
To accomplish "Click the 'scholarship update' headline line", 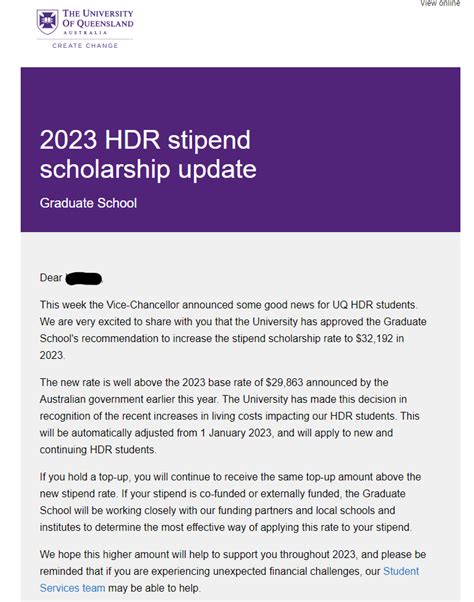I will (x=148, y=169).
